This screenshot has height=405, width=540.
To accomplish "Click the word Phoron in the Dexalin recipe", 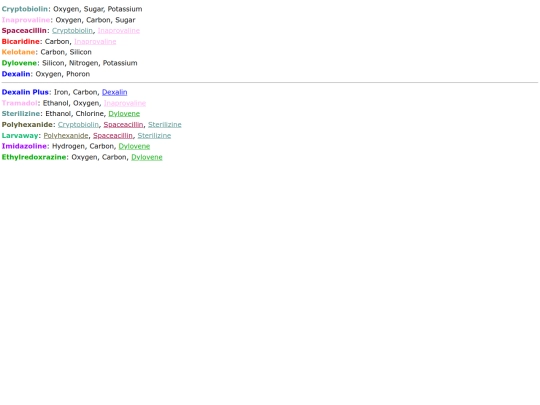I will point(78,74).
